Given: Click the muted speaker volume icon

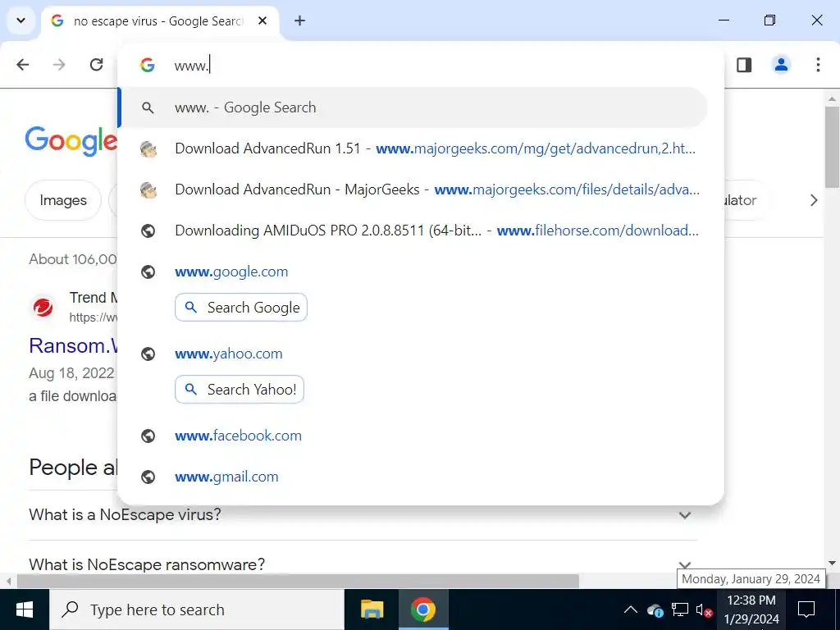Looking at the screenshot, I should [704, 609].
